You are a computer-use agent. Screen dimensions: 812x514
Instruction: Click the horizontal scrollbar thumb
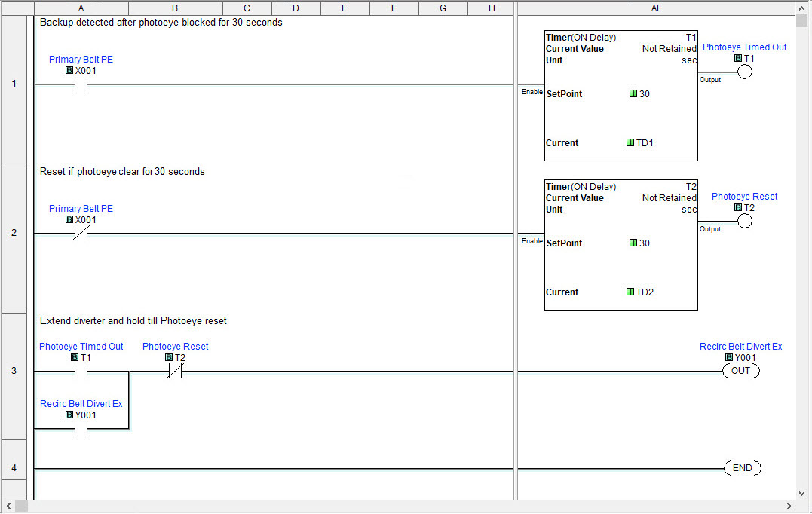click(x=21, y=506)
